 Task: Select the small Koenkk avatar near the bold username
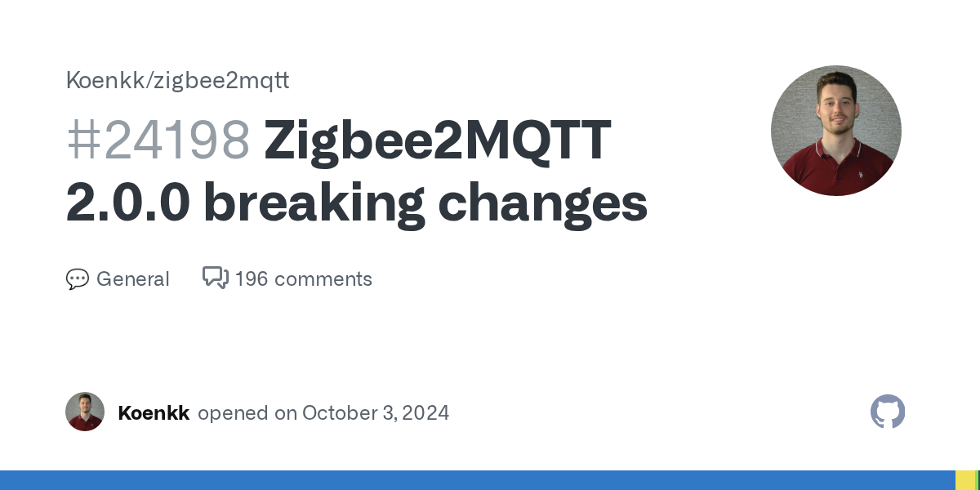pos(85,412)
